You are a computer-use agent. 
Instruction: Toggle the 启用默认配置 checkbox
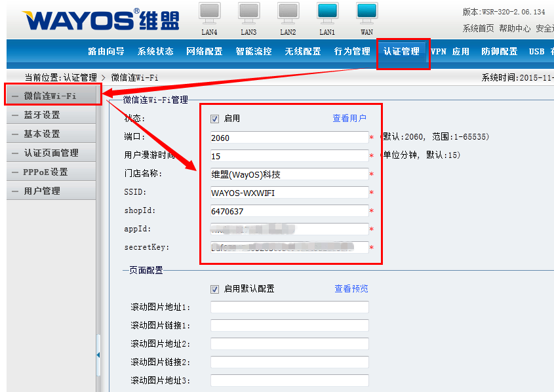tap(214, 289)
